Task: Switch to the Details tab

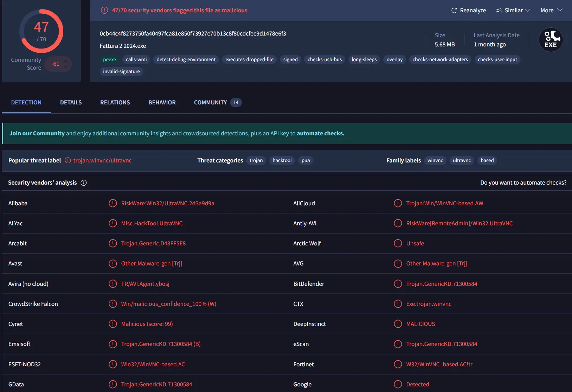Action: click(71, 102)
